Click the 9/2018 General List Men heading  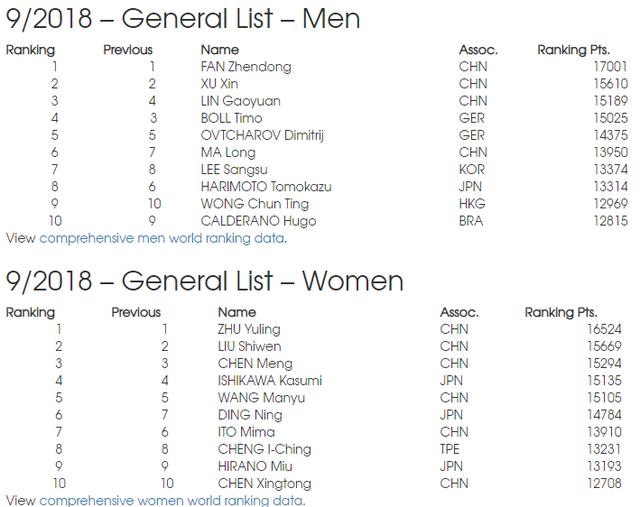tap(183, 19)
